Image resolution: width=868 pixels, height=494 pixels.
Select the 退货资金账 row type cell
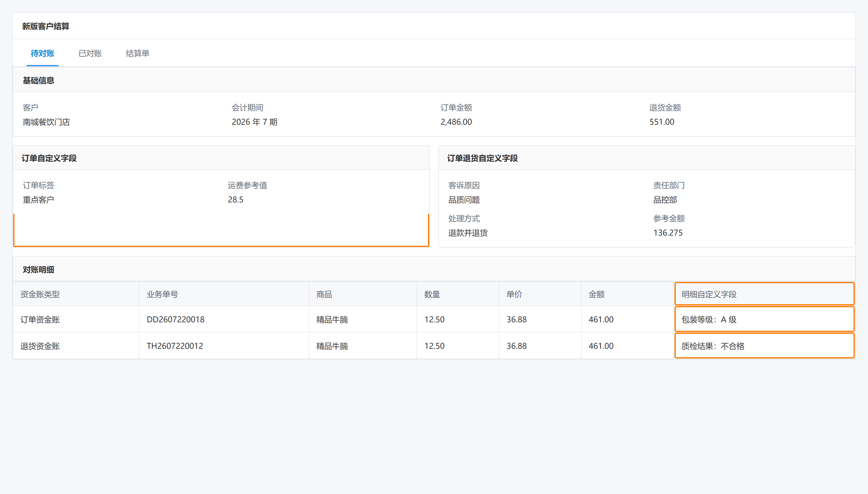tap(76, 346)
